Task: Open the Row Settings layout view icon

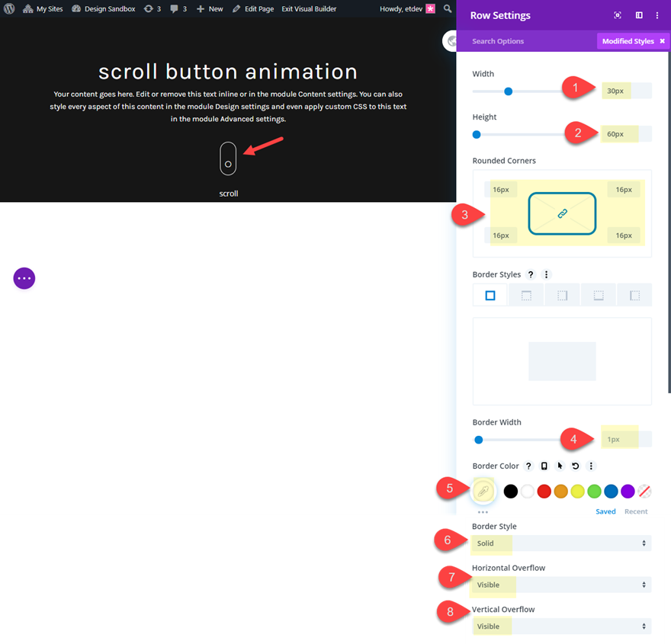Action: pyautogui.click(x=639, y=14)
